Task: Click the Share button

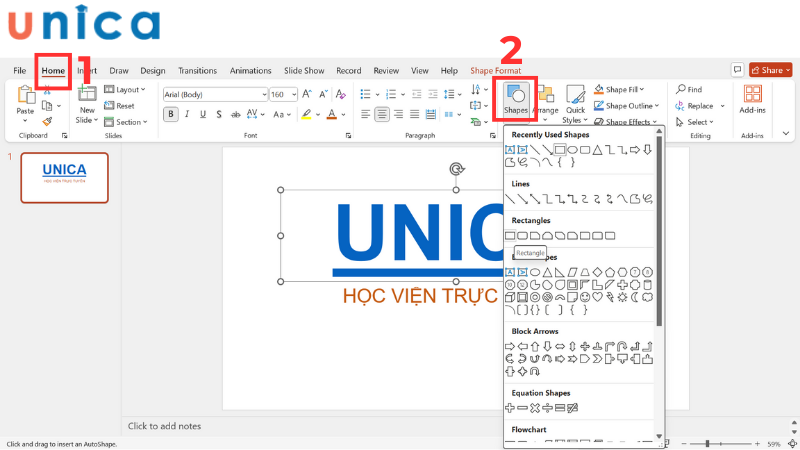Action: [x=770, y=70]
